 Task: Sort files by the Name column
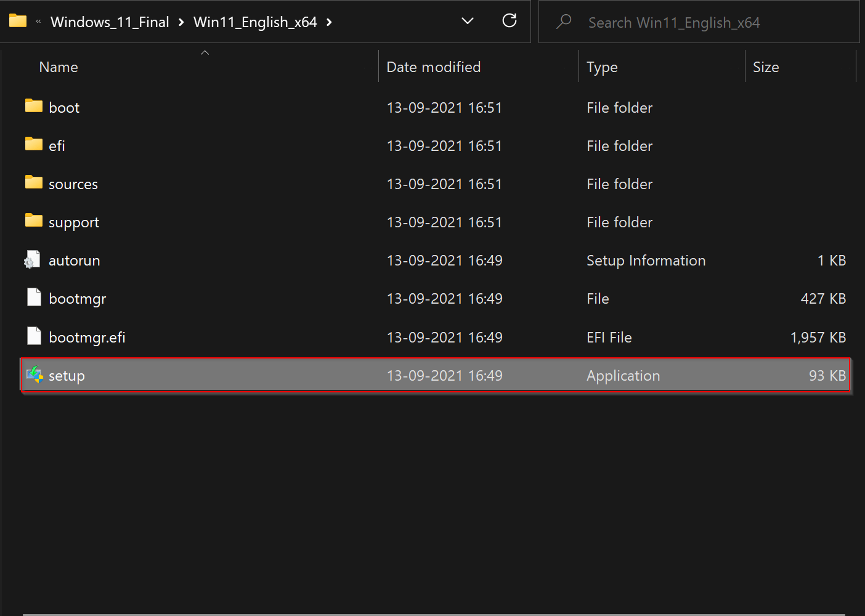tap(59, 67)
